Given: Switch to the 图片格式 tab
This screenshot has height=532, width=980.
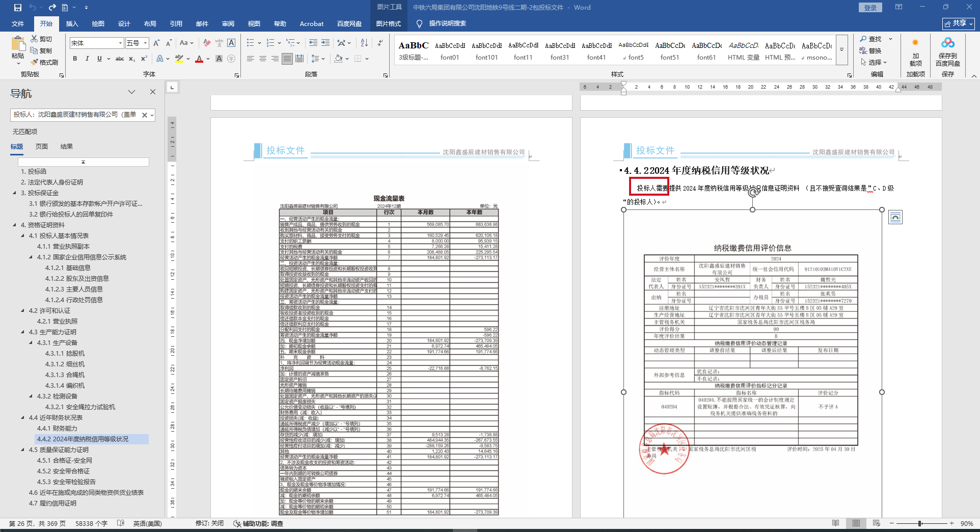Looking at the screenshot, I should tap(389, 24).
